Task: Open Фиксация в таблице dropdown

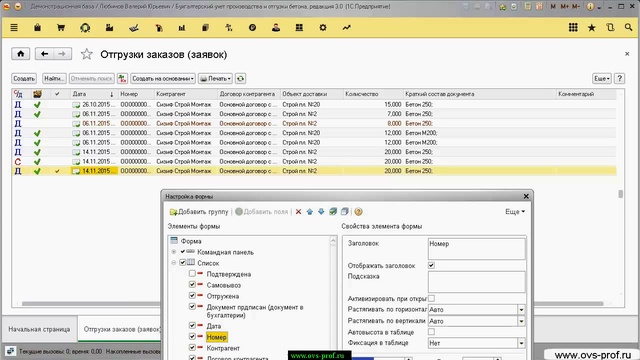Action: [521, 343]
